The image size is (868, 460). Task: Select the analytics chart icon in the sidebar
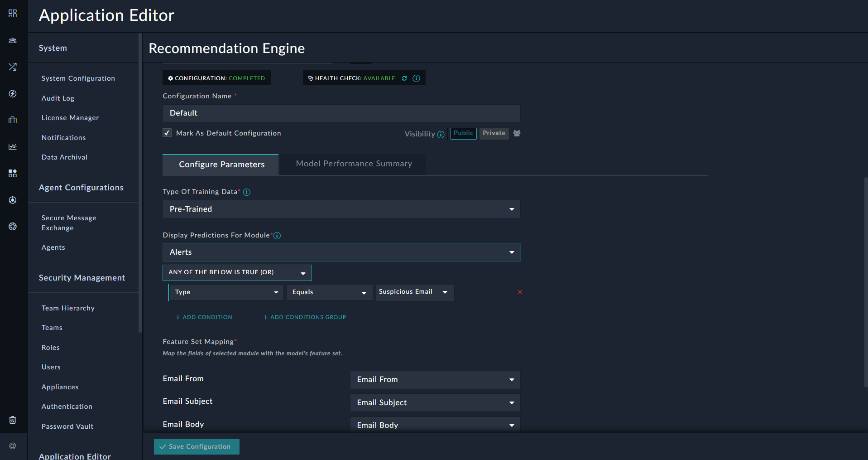click(12, 146)
